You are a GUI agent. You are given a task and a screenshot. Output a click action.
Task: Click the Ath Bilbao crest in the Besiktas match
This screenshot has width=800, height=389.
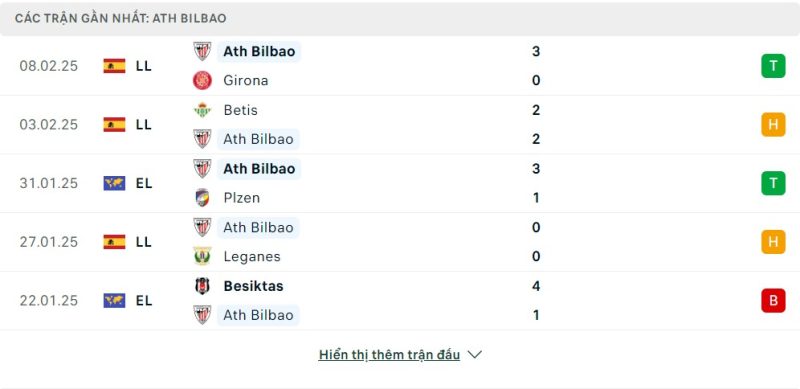(203, 315)
